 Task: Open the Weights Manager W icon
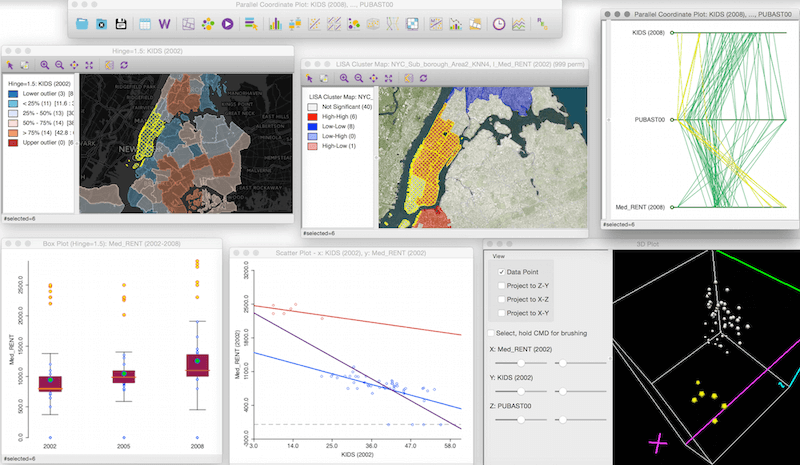(x=165, y=24)
